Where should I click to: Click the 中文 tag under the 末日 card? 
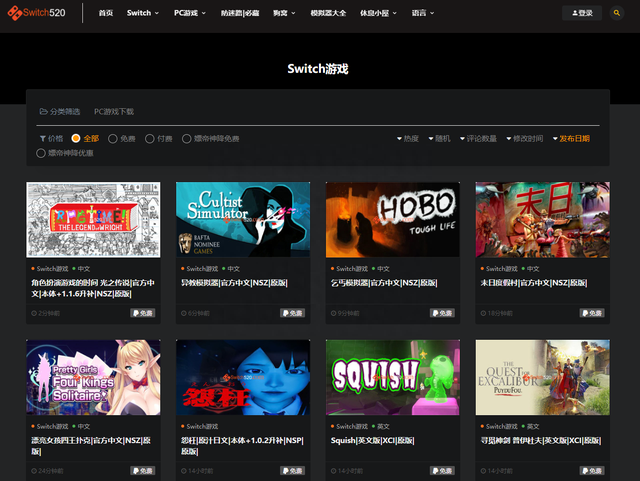[x=533, y=269]
